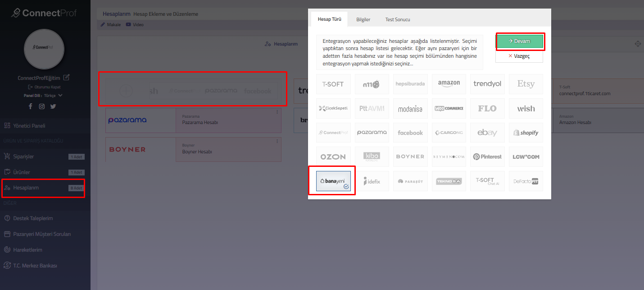Choose the WooCommerce tile
The height and width of the screenshot is (290, 644).
tap(449, 108)
